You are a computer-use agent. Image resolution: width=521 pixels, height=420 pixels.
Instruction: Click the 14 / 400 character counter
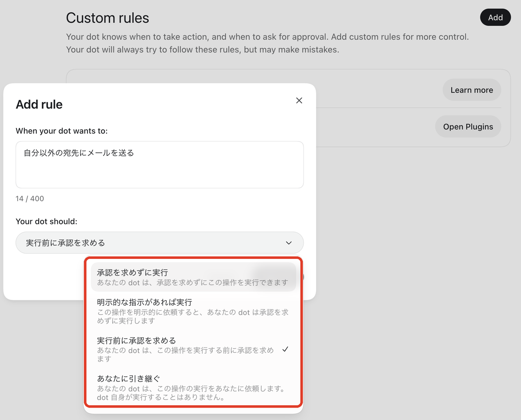pos(30,199)
